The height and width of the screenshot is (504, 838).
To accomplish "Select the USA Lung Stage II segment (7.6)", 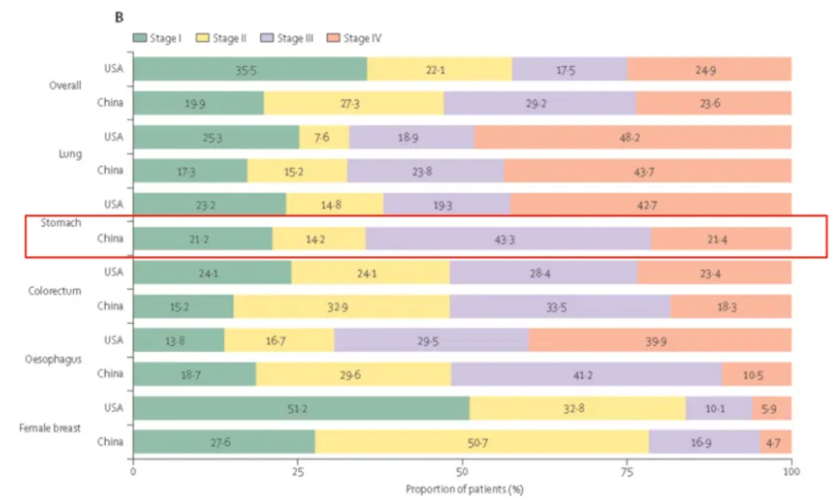I will [324, 137].
